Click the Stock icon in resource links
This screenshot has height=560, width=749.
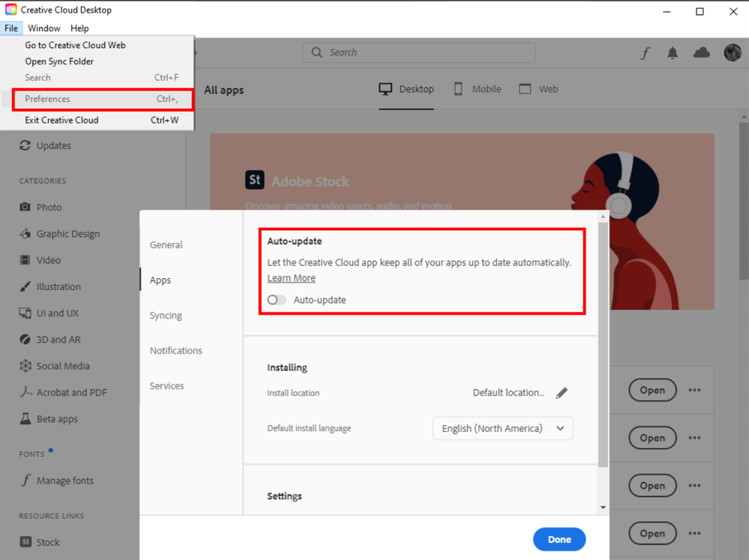click(25, 542)
